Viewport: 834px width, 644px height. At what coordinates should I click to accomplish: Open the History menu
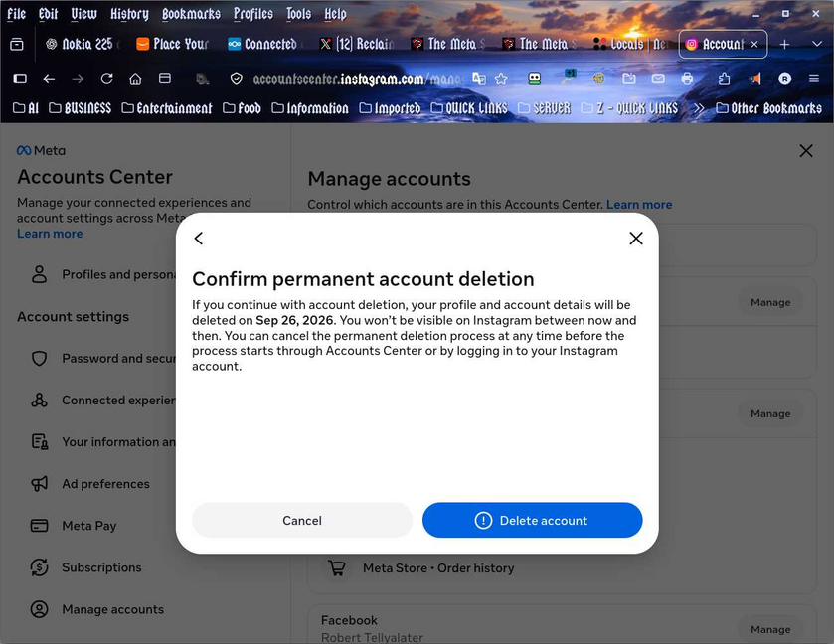pos(129,14)
